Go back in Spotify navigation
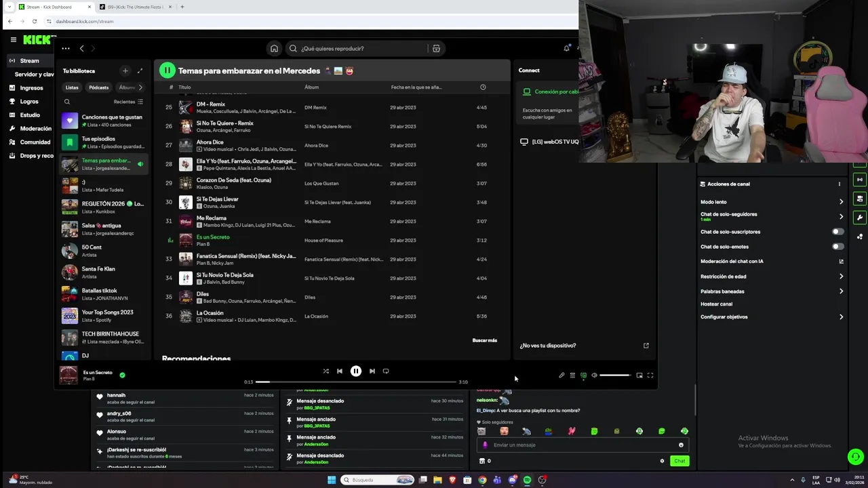This screenshot has height=488, width=868. pos(81,48)
